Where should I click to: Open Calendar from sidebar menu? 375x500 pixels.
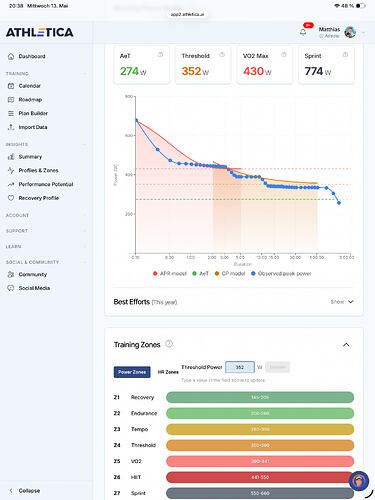click(x=30, y=86)
